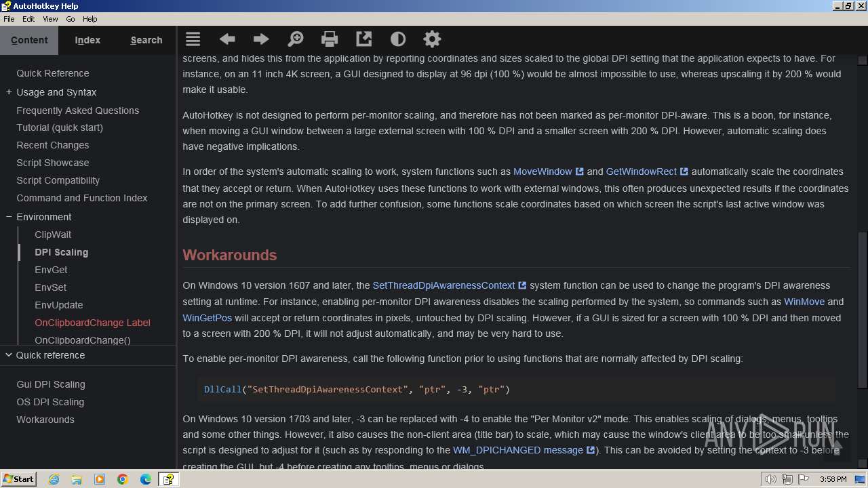The height and width of the screenshot is (488, 868).
Task: Follow the SetThreadDpiAwarenessContext link
Action: tap(449, 285)
